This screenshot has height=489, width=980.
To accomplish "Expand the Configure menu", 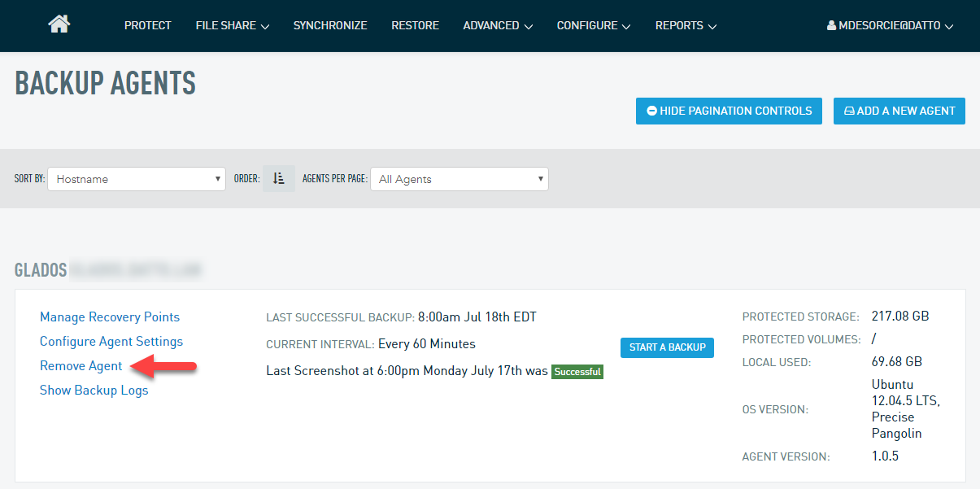I will pos(593,25).
